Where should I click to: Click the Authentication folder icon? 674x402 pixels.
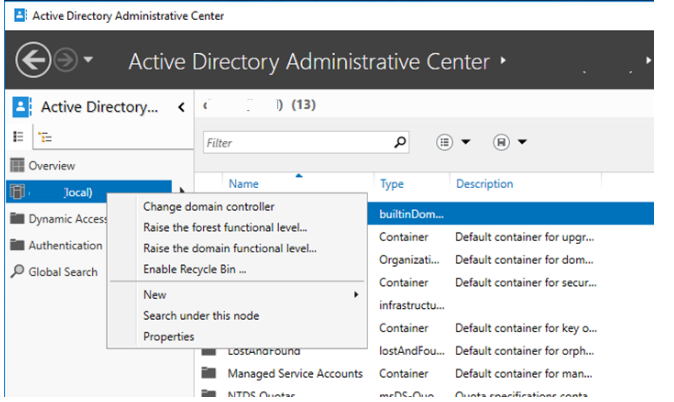[17, 245]
